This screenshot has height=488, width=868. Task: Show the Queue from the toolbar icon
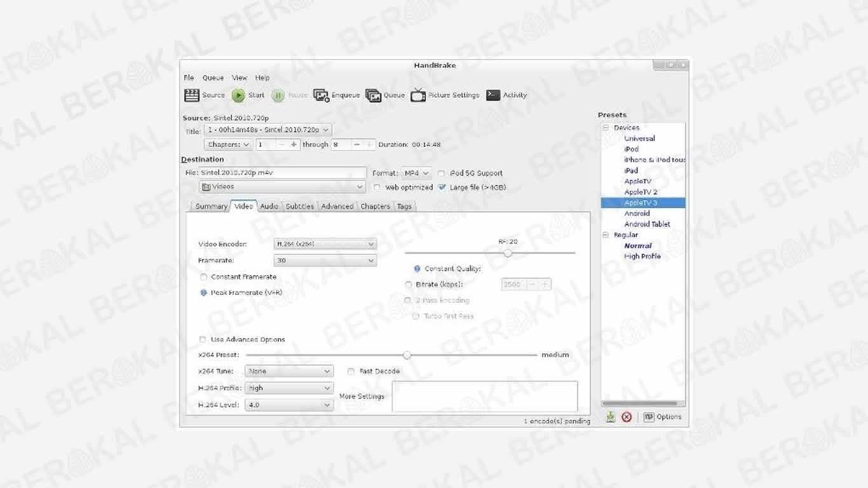373,95
